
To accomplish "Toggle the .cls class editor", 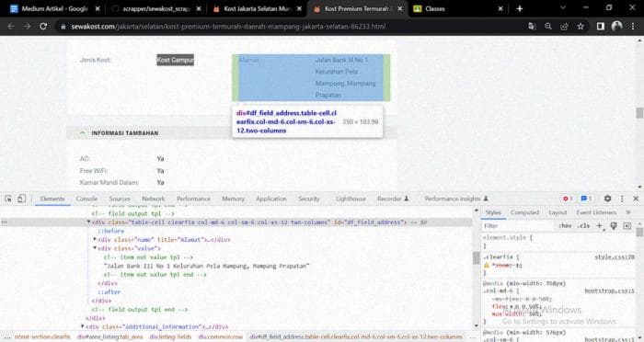I will (583, 226).
